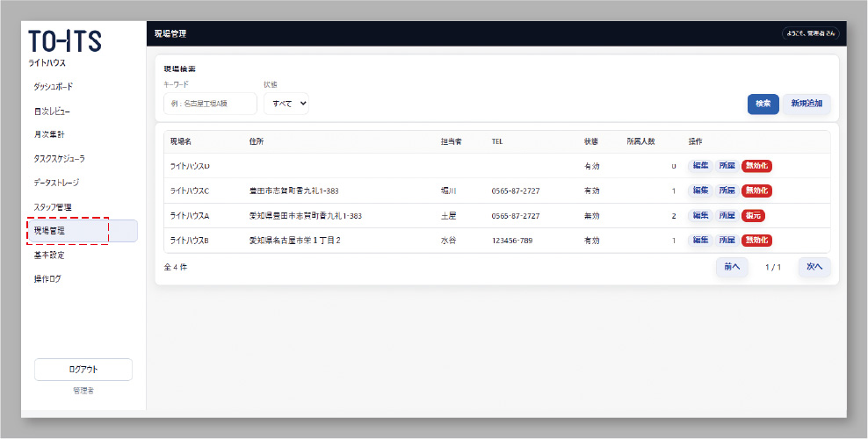Click the ログアウト button
868x439 pixels.
[83, 370]
